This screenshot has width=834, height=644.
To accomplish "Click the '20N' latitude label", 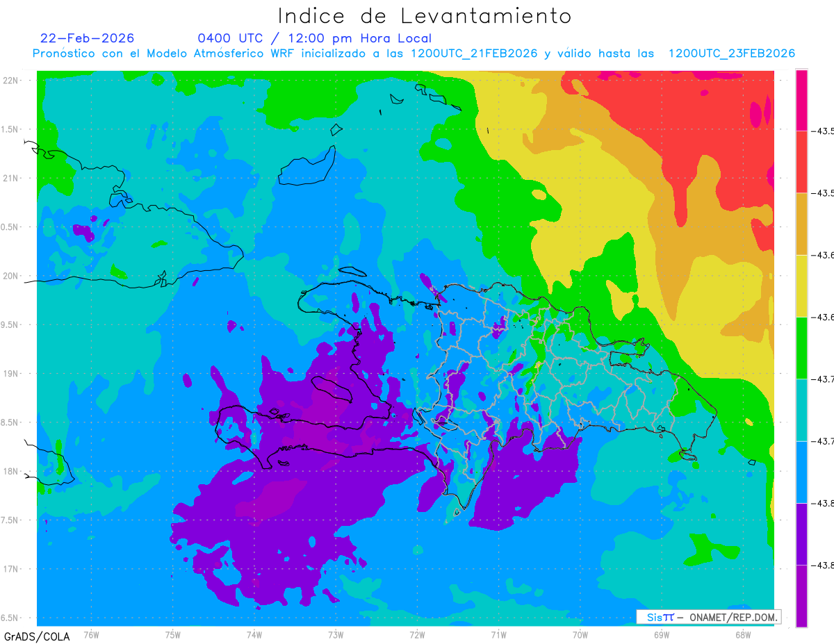I will click(x=12, y=276).
